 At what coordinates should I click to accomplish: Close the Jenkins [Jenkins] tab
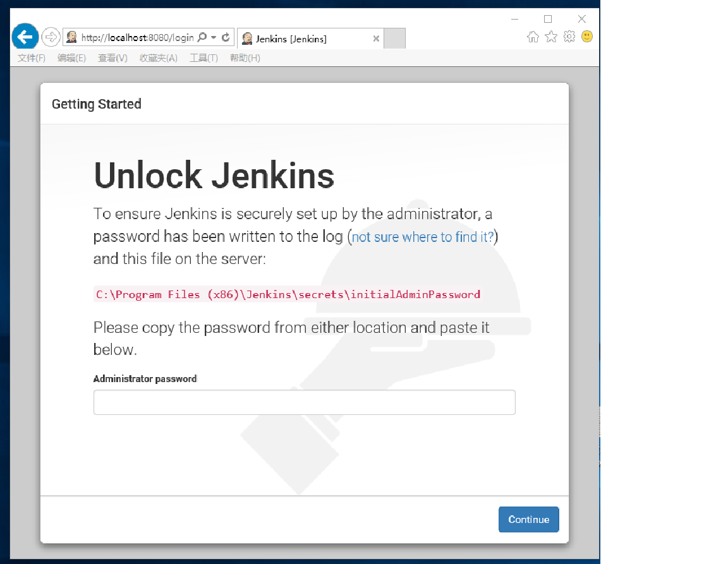pos(376,39)
